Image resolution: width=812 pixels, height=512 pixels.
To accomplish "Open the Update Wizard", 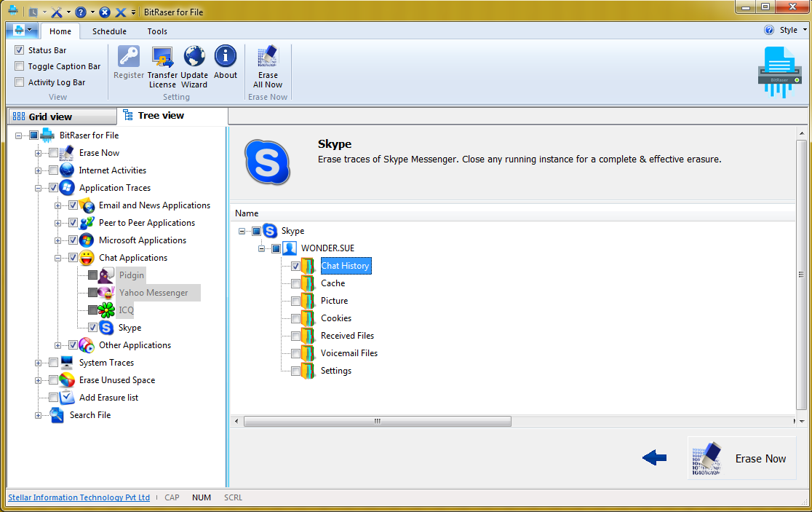I will [194, 58].
